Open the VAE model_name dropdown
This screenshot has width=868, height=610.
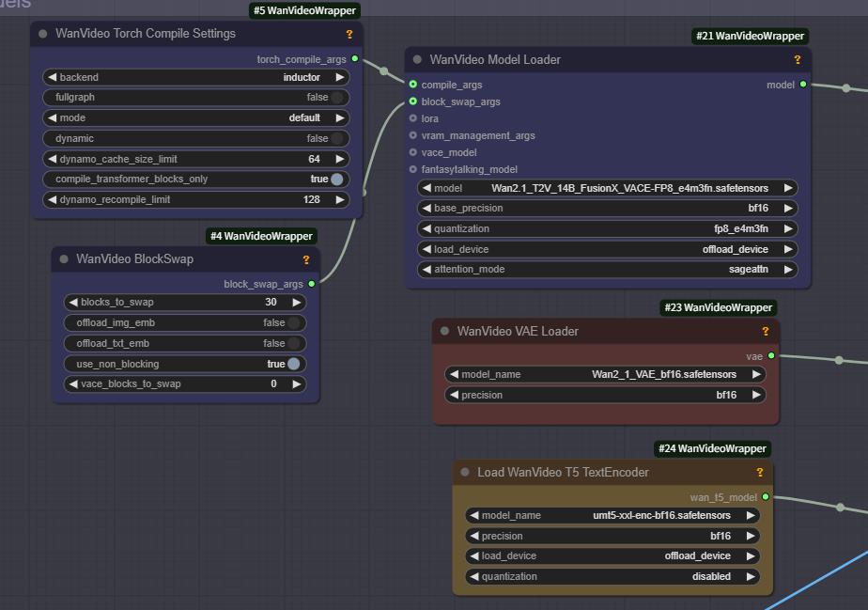605,374
